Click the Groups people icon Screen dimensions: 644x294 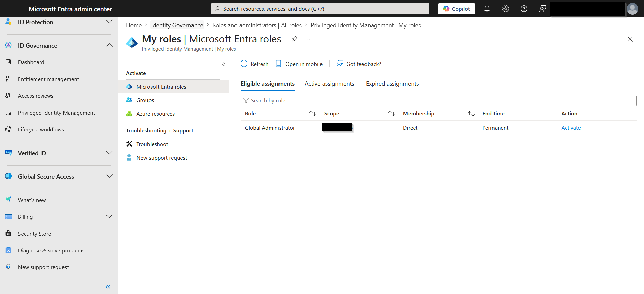(x=129, y=100)
